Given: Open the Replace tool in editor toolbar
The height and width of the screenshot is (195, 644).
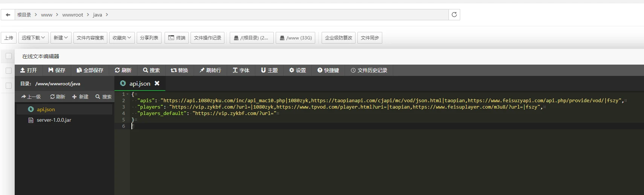Looking at the screenshot, I should [x=179, y=70].
